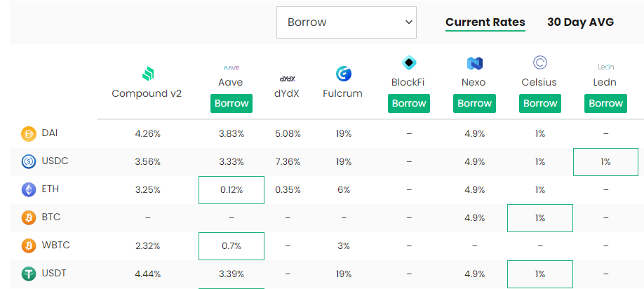Click the Fulcrum logo icon
Viewport: 644px width, 289px height.
pyautogui.click(x=343, y=74)
